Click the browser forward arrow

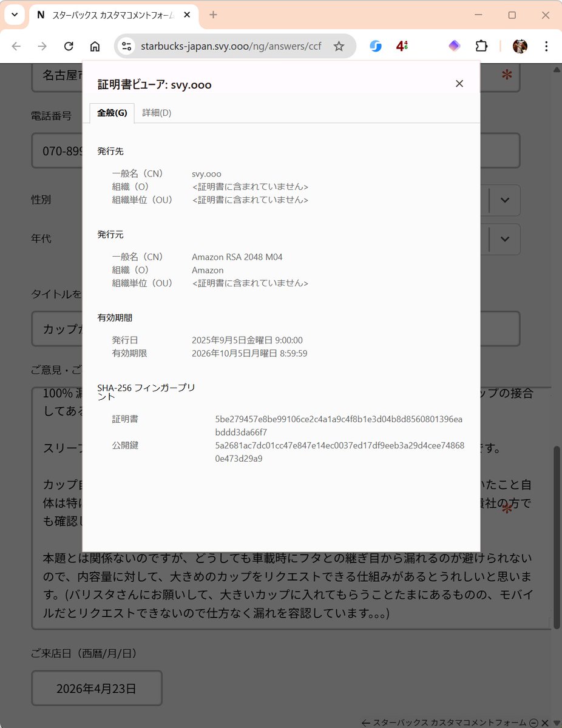coord(42,46)
